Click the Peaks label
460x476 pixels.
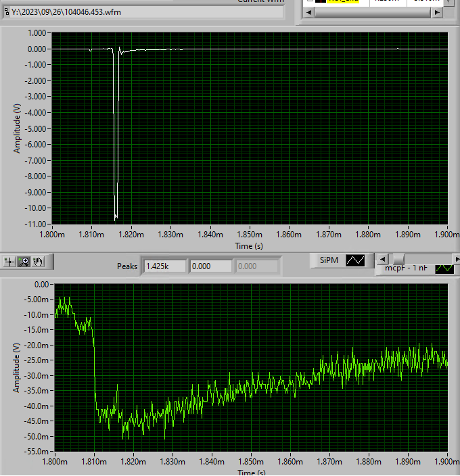(x=127, y=266)
